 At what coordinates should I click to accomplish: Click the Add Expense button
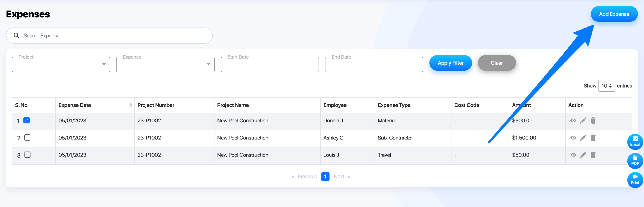tap(614, 14)
